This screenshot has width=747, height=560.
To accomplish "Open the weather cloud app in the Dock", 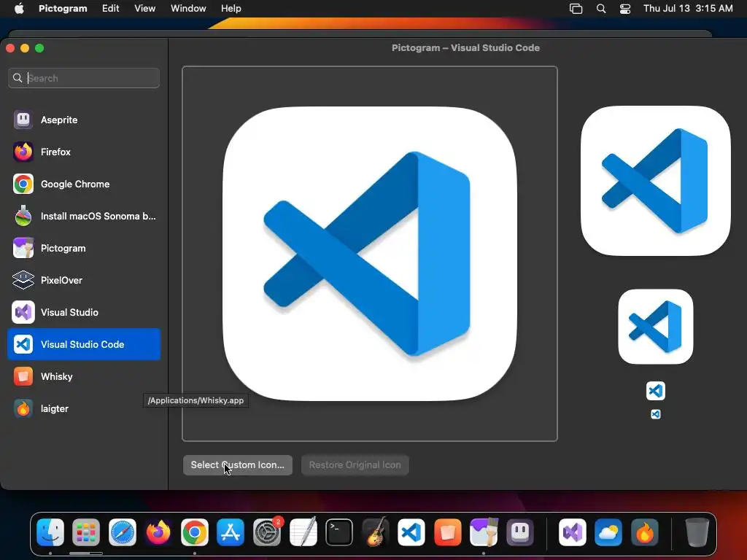I will pos(608,532).
